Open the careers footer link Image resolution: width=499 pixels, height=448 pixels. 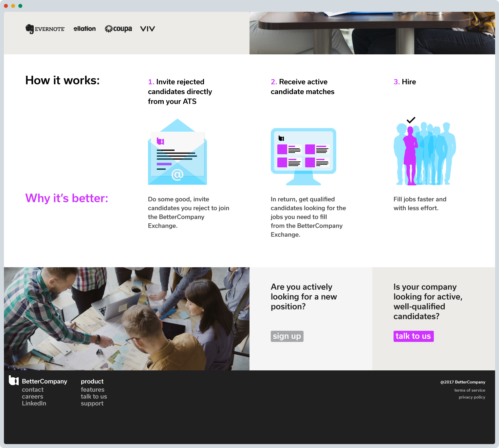coord(32,397)
